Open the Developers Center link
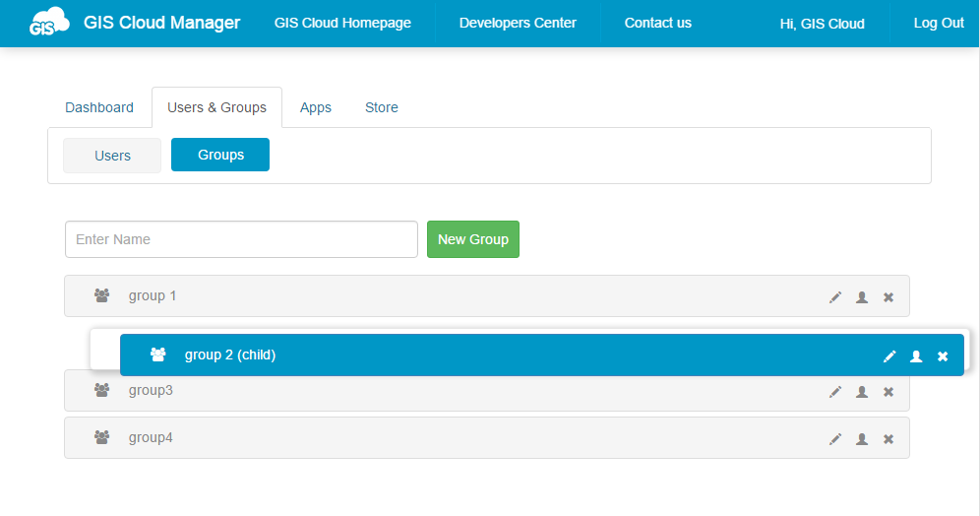This screenshot has width=980, height=516. point(518,24)
